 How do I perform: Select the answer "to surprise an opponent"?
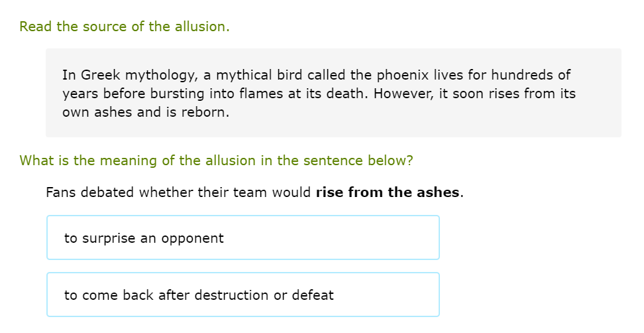click(242, 237)
